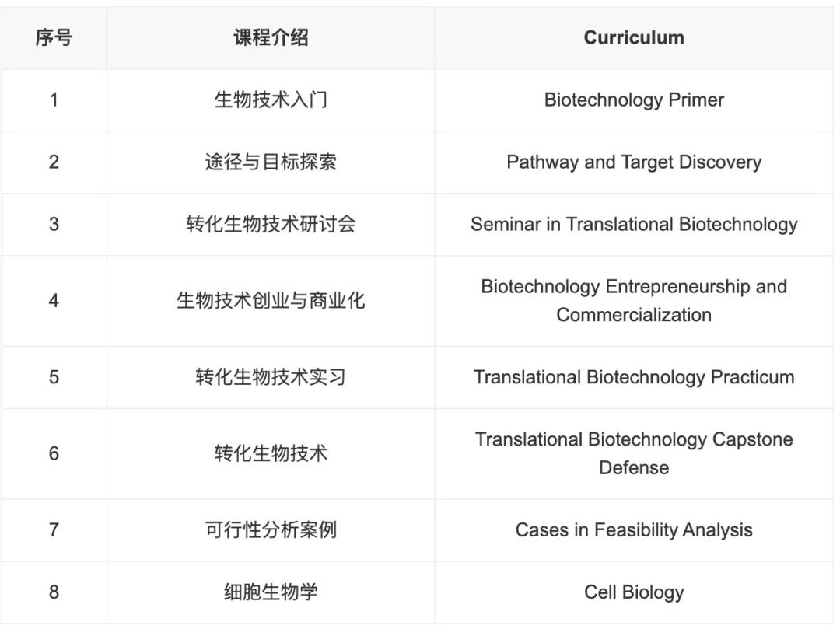Select Translational Biotechnology Practicum cell

click(x=634, y=377)
